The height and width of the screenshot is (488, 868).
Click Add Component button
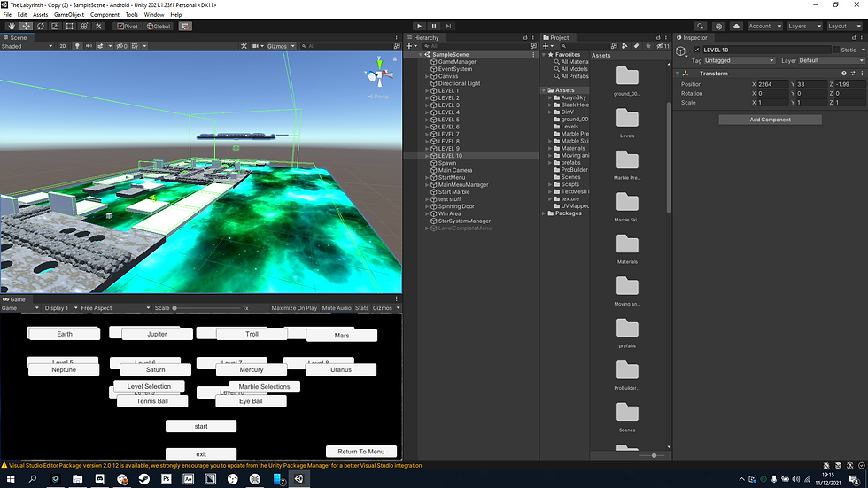tap(770, 120)
